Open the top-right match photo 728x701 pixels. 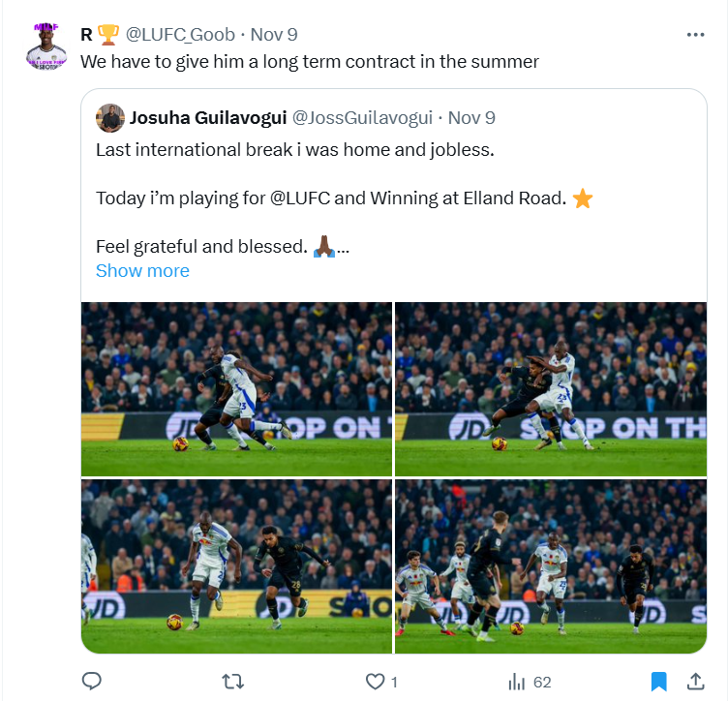[551, 389]
